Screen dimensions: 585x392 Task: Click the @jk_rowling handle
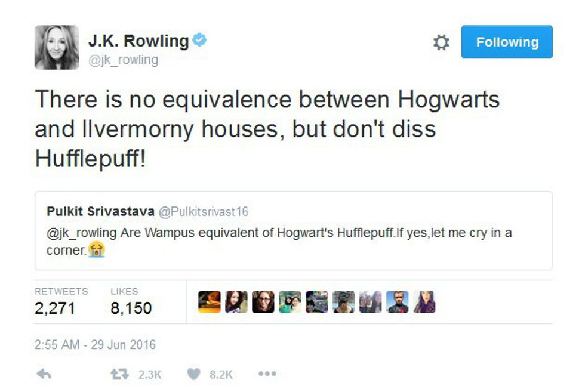pos(123,60)
